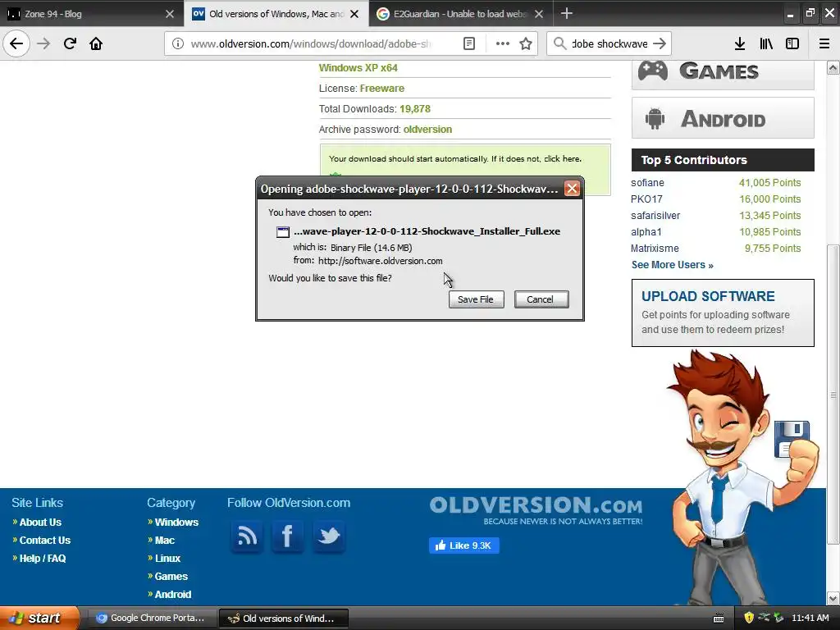Image resolution: width=840 pixels, height=630 pixels.
Task: Bookmark this page with the star
Action: (x=526, y=43)
